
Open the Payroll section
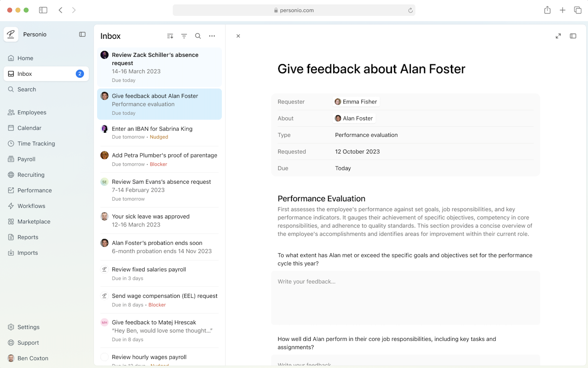click(x=46, y=159)
